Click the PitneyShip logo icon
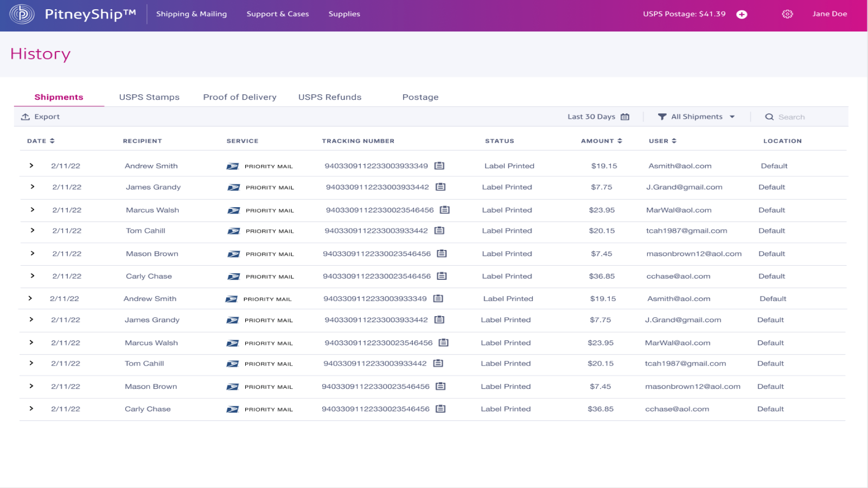The width and height of the screenshot is (868, 488). coord(22,14)
